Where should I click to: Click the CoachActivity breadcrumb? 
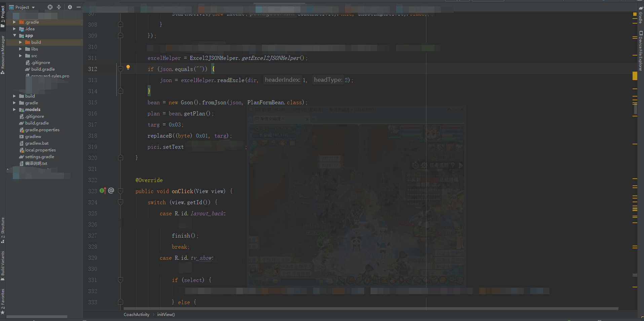point(136,315)
